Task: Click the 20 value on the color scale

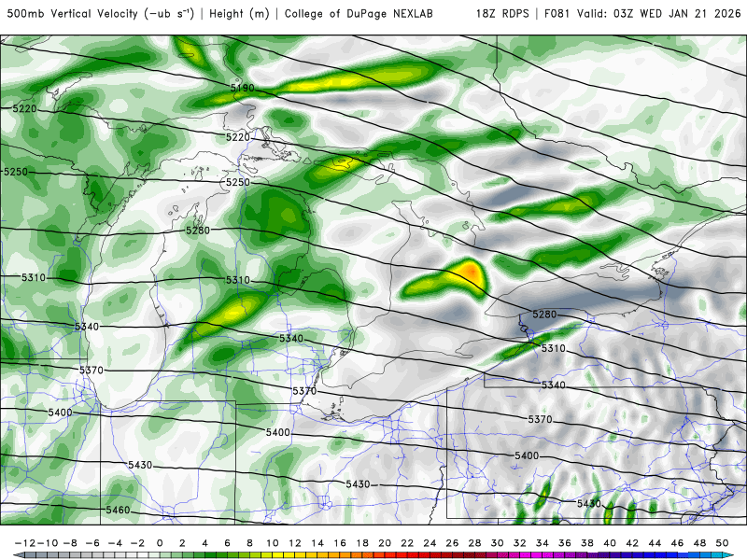Action: click(x=385, y=543)
